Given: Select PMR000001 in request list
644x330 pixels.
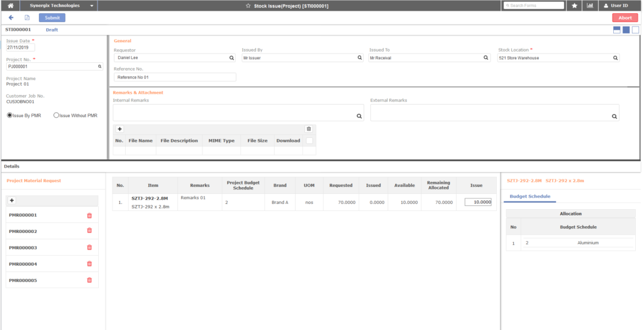Looking at the screenshot, I should point(23,215).
